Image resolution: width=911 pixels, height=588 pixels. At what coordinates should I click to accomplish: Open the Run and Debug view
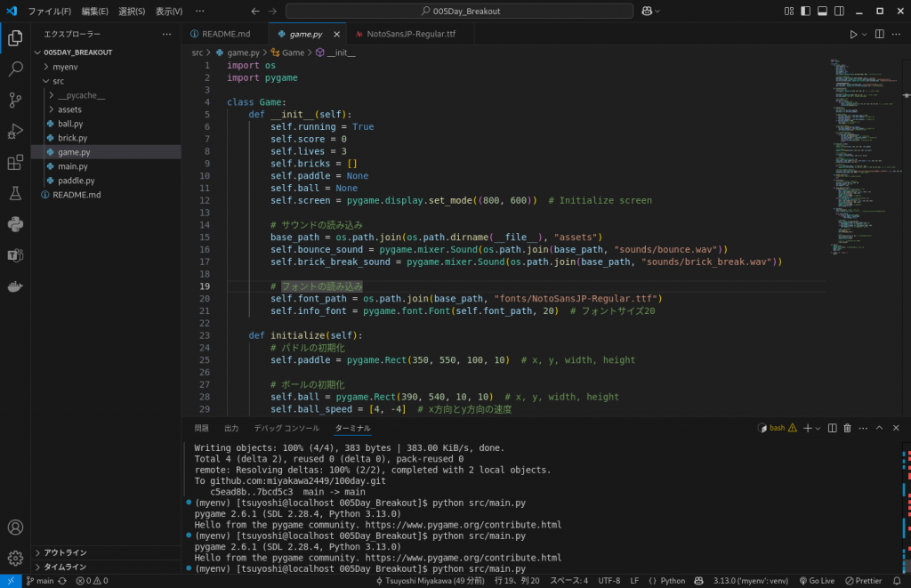click(x=15, y=132)
